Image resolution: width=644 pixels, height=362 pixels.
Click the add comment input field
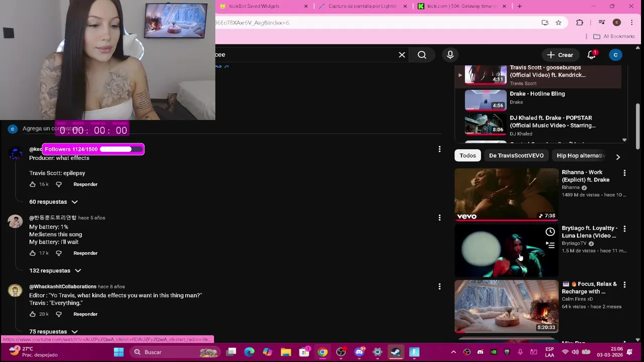click(231, 129)
